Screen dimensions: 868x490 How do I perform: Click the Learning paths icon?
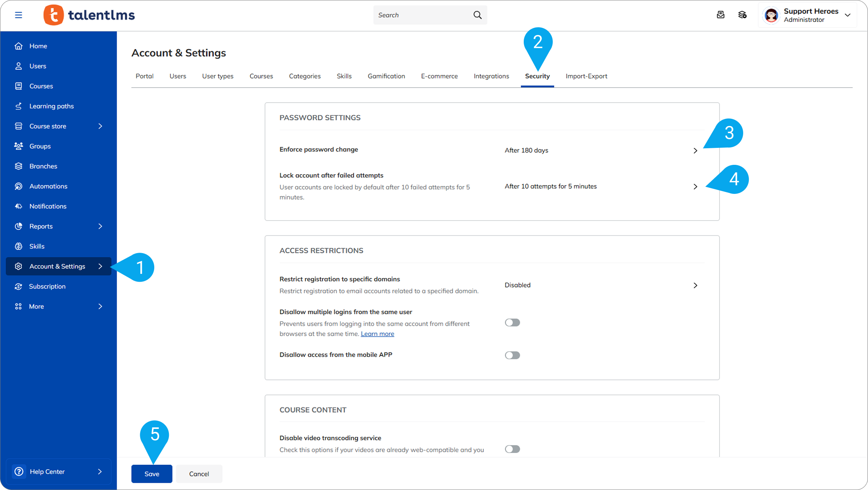tap(18, 106)
